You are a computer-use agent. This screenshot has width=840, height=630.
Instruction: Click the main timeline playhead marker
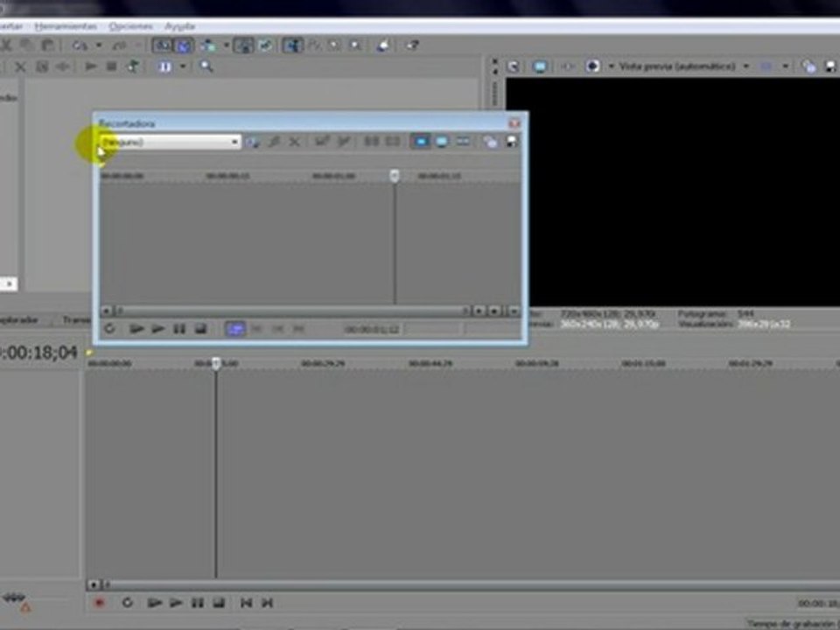click(216, 364)
